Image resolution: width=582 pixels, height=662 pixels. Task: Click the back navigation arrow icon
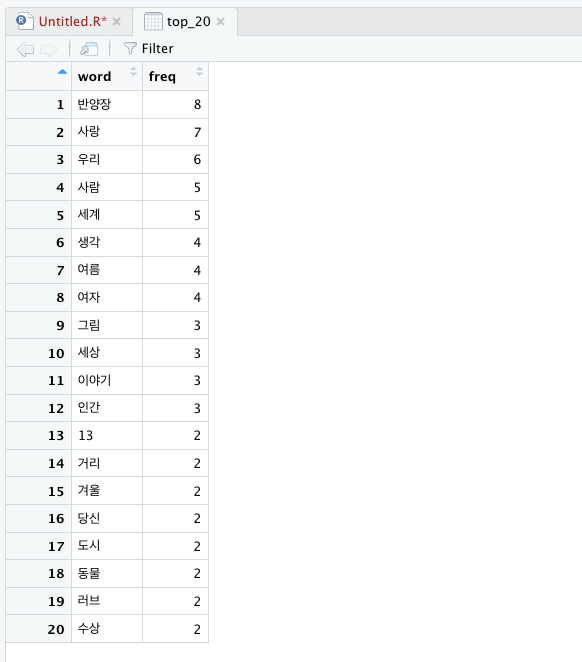pyautogui.click(x=25, y=49)
